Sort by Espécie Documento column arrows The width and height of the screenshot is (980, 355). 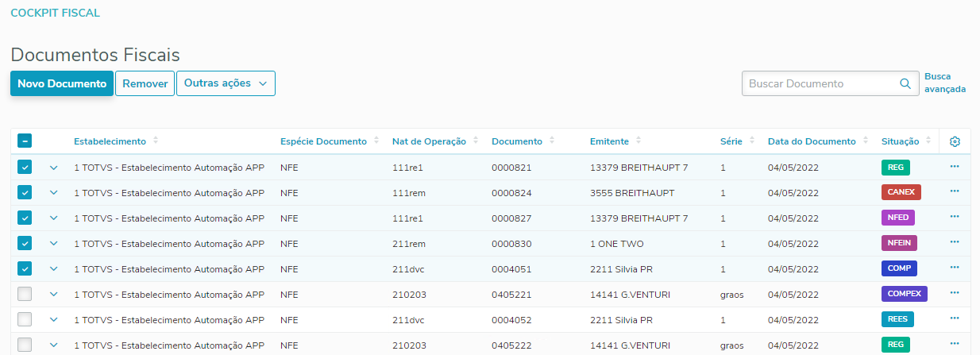[x=376, y=141]
